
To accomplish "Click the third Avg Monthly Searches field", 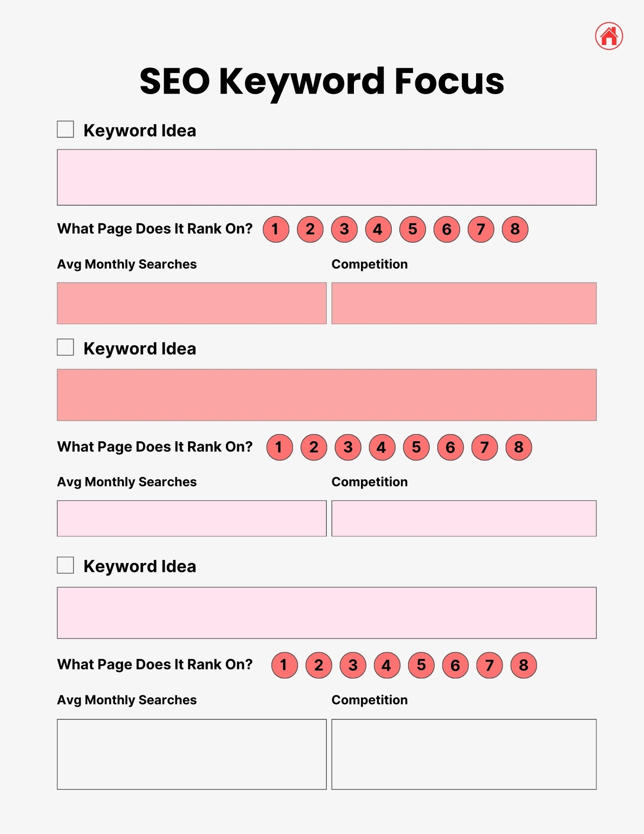I will click(192, 754).
